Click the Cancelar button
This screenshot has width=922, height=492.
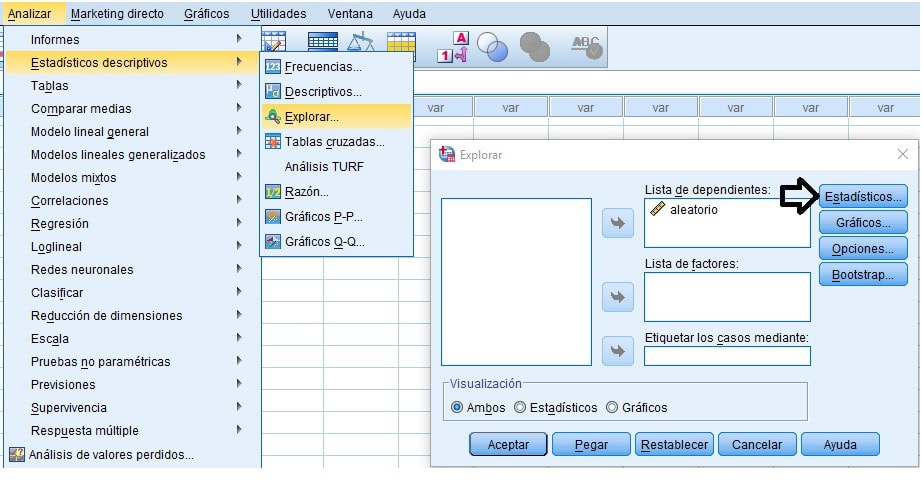click(757, 444)
